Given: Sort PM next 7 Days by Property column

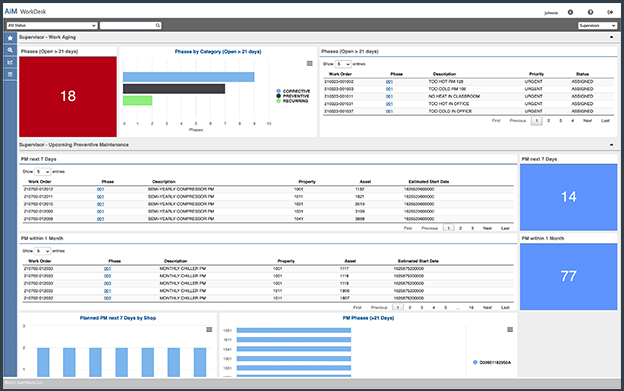Looking at the screenshot, I should point(307,182).
